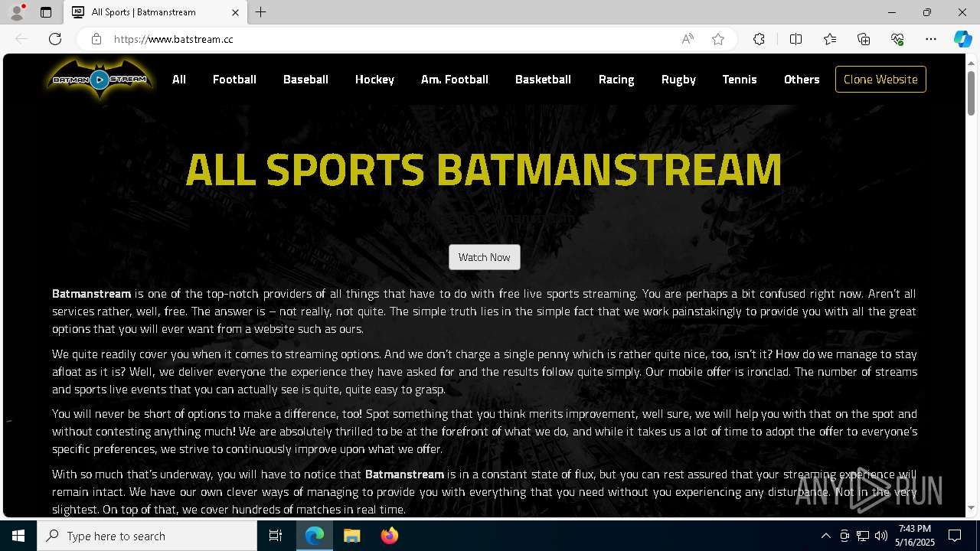This screenshot has width=980, height=551.
Task: Click the page vertical scrollbar thumb
Action: click(x=971, y=93)
